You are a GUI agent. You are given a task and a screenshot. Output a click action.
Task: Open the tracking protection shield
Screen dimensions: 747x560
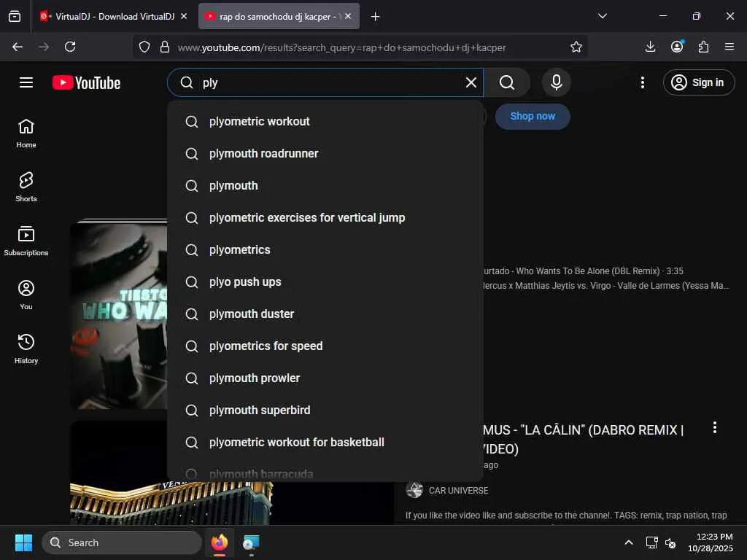pos(144,47)
